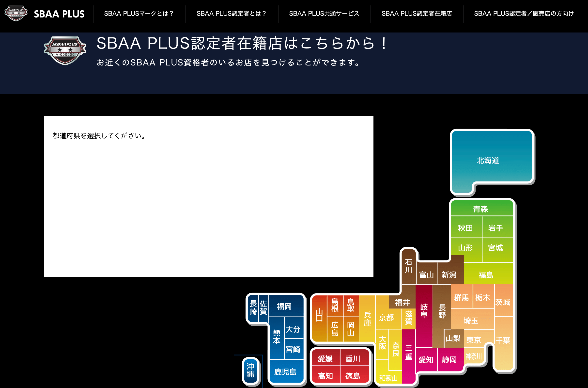Select 青森 prefecture tile

tap(480, 209)
